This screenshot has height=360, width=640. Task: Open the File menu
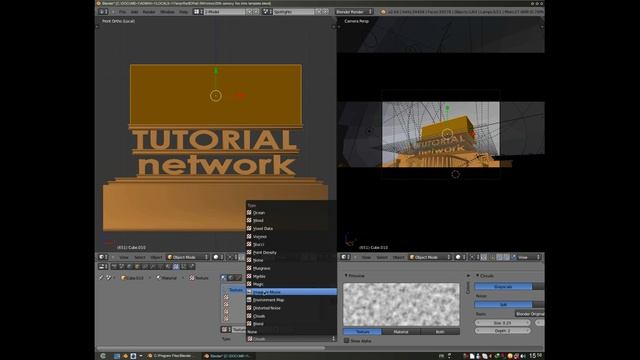(122, 12)
